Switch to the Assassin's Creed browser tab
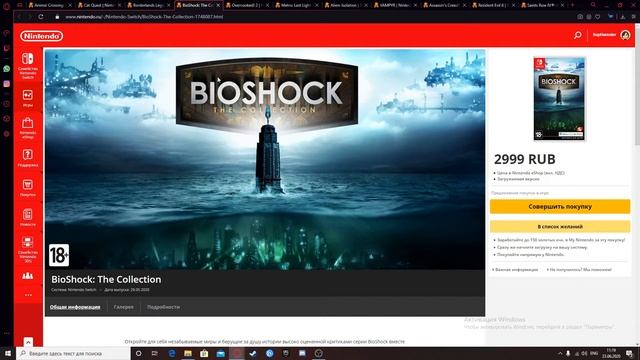 [444, 5]
